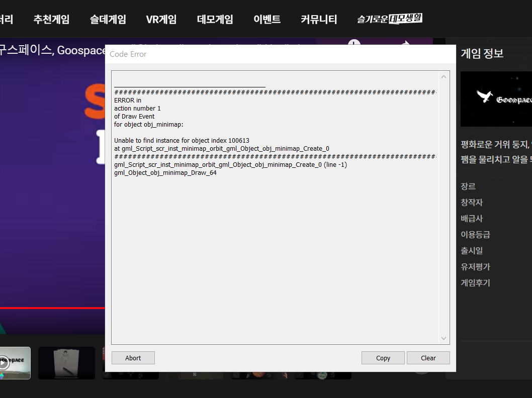Click the watch later clock icon on video
Viewport: 532px width, 398px height.
354,43
